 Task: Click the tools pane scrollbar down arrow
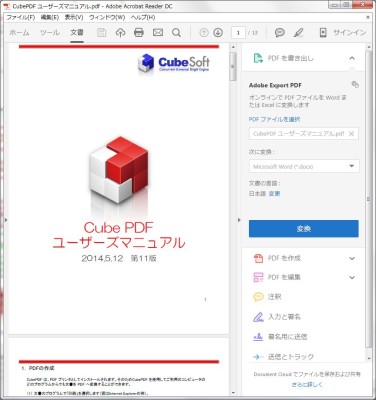368,359
